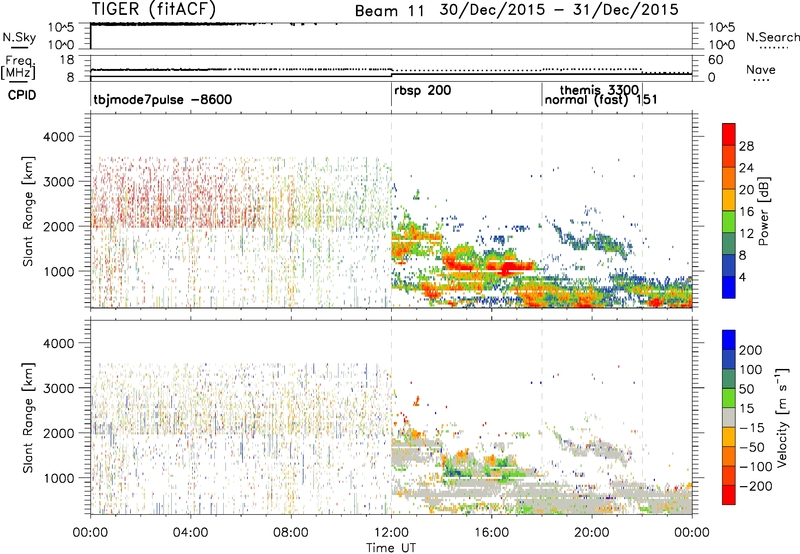Select Slant Range [km] label of velocity panel
Screen dimensions: 800x554
pyautogui.click(x=28, y=418)
